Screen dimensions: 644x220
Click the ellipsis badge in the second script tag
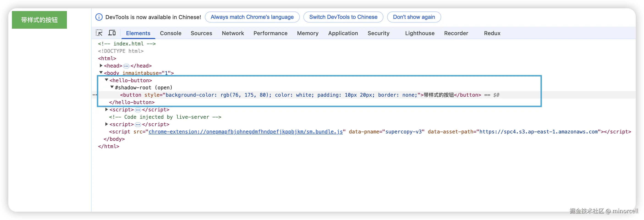pyautogui.click(x=138, y=124)
